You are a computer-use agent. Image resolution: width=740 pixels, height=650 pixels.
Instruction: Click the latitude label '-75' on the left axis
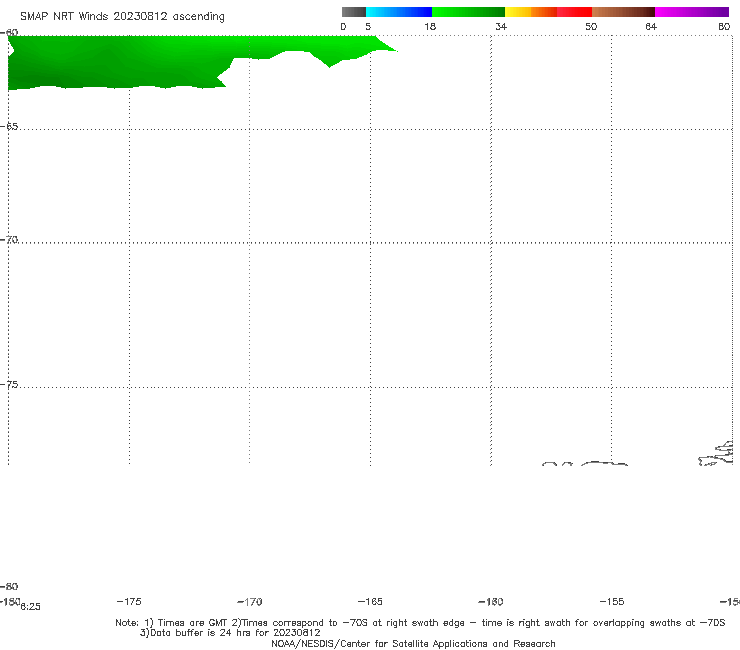(9, 385)
